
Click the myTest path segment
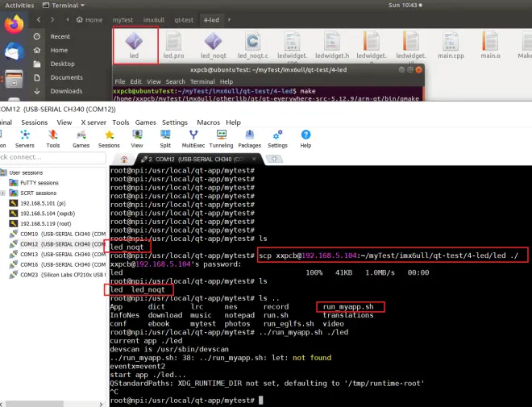point(123,20)
